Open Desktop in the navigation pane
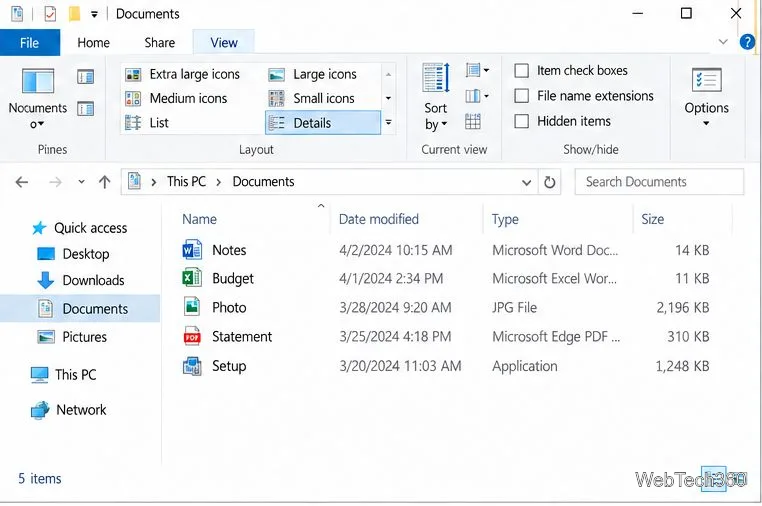Viewport: 762px width, 506px height. click(73, 254)
